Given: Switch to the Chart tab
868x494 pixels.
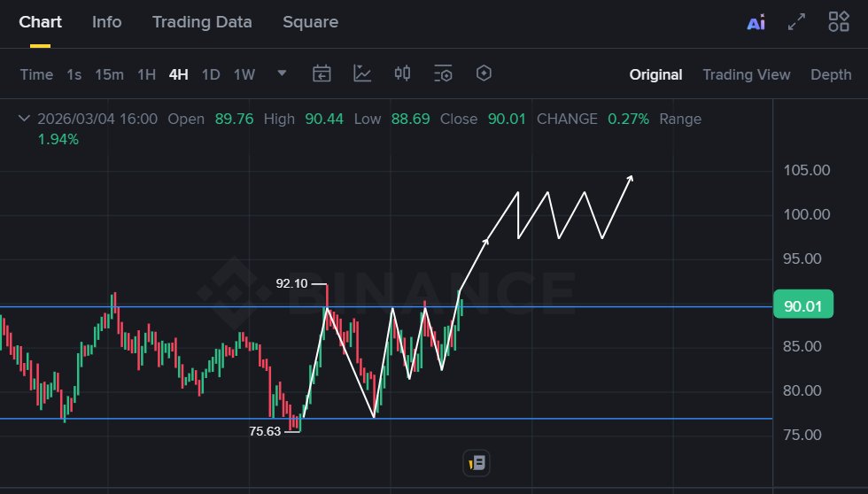Looking at the screenshot, I should coord(41,22).
